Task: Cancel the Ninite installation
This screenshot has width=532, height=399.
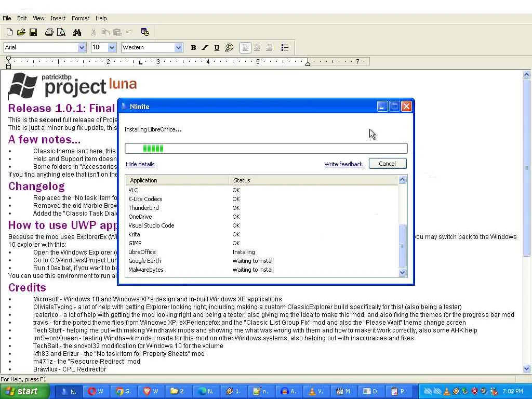Action: 388,164
